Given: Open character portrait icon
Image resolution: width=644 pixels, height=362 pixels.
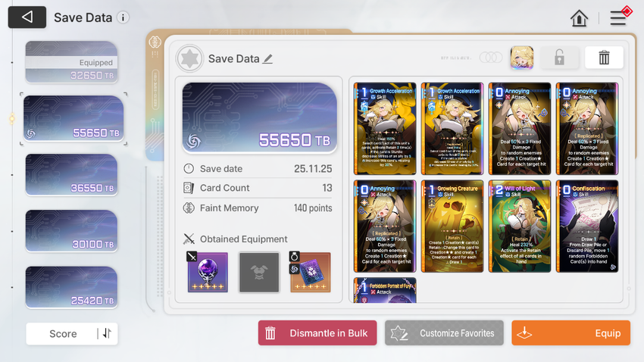Looking at the screenshot, I should click(521, 58).
